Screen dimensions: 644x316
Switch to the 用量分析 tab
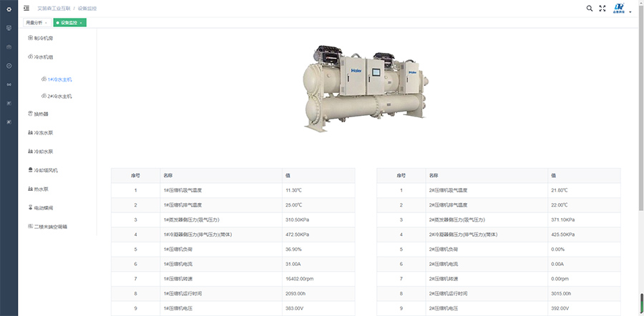(x=34, y=23)
